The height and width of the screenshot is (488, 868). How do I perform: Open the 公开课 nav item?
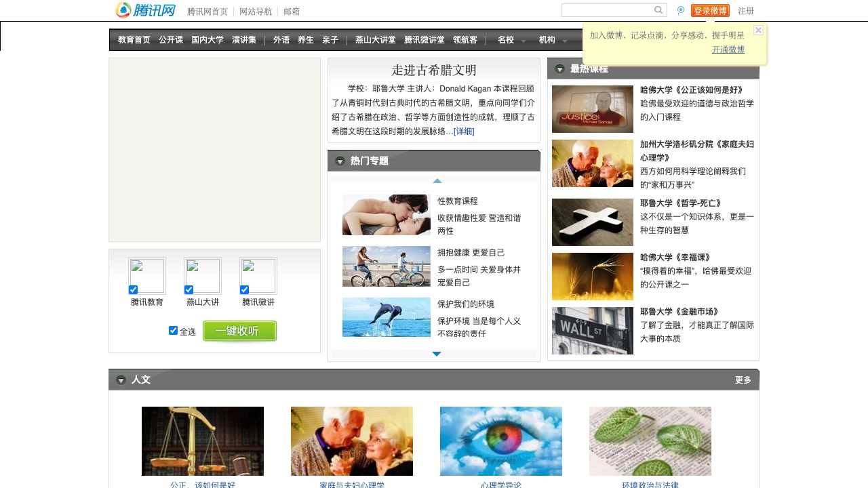pos(171,40)
